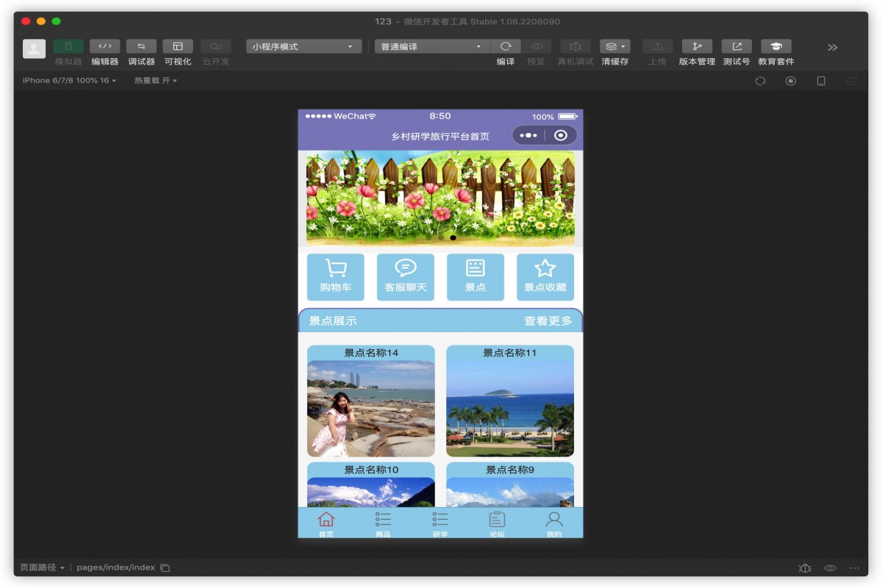Open the 小程序模式 mode dropdown
Screen dimensions: 882x588
pos(301,45)
